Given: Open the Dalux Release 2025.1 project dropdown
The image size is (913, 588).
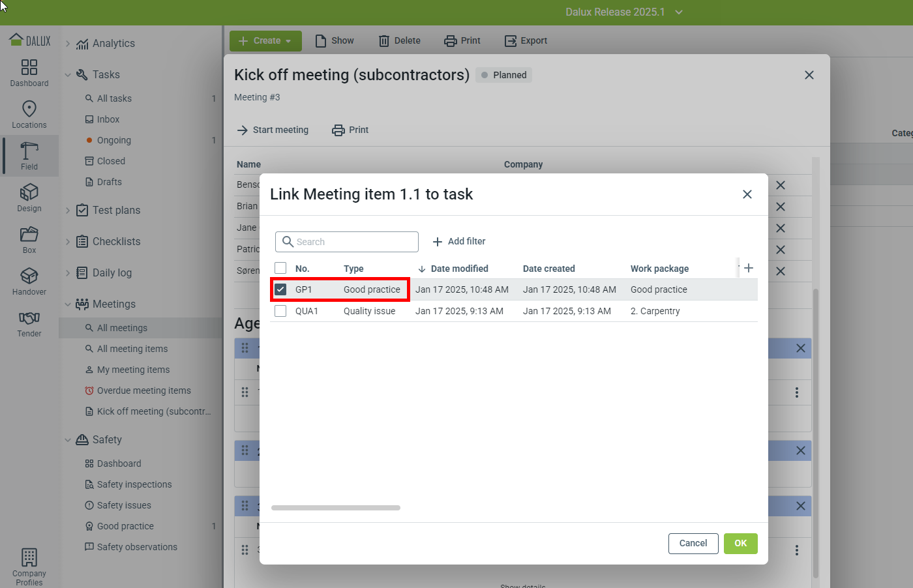Looking at the screenshot, I should click(x=623, y=12).
